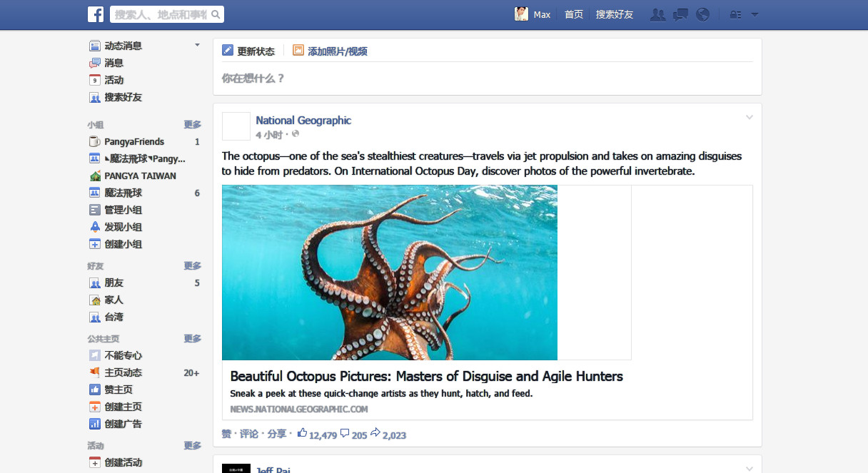Click 评论 comment on octopus post
This screenshot has height=473, width=868.
point(249,434)
